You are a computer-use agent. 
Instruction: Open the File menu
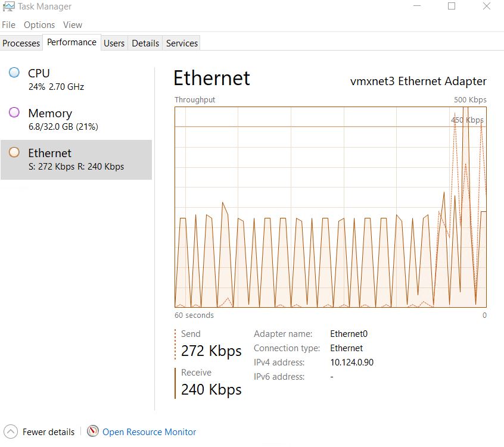8,25
